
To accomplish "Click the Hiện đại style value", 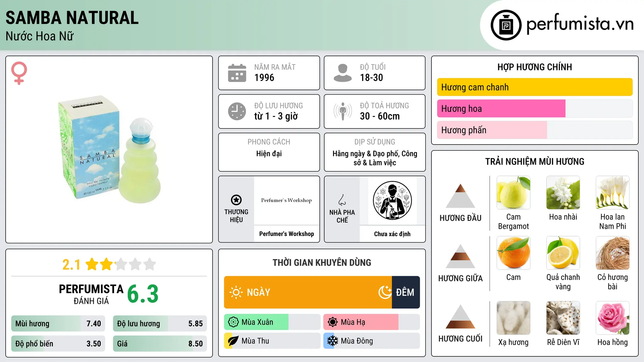I will click(x=269, y=154).
